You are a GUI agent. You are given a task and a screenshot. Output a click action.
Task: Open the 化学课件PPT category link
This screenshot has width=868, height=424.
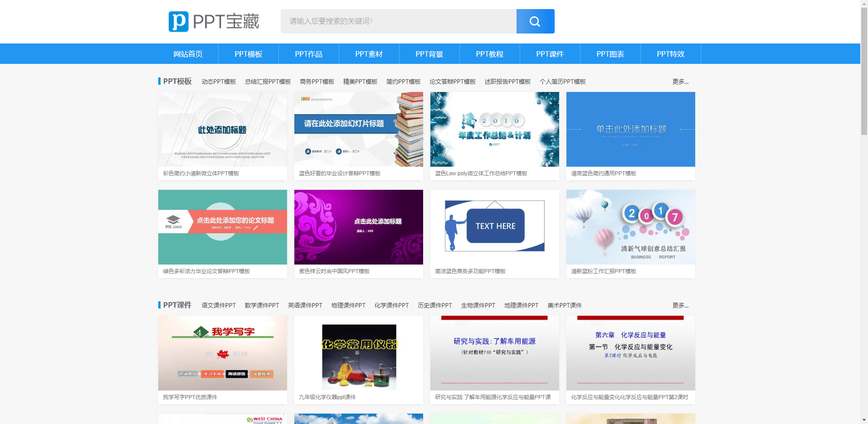391,305
